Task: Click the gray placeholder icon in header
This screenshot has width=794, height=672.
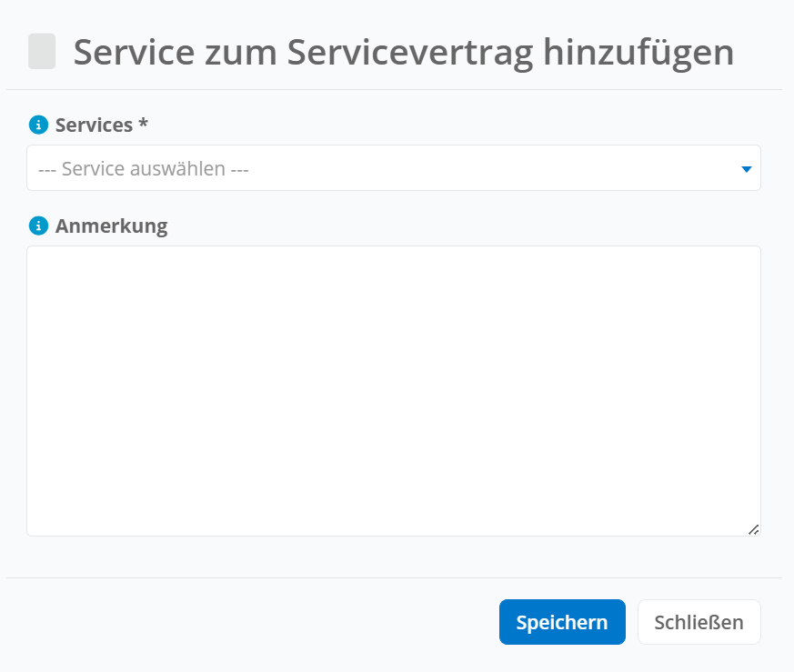Action: [x=42, y=51]
